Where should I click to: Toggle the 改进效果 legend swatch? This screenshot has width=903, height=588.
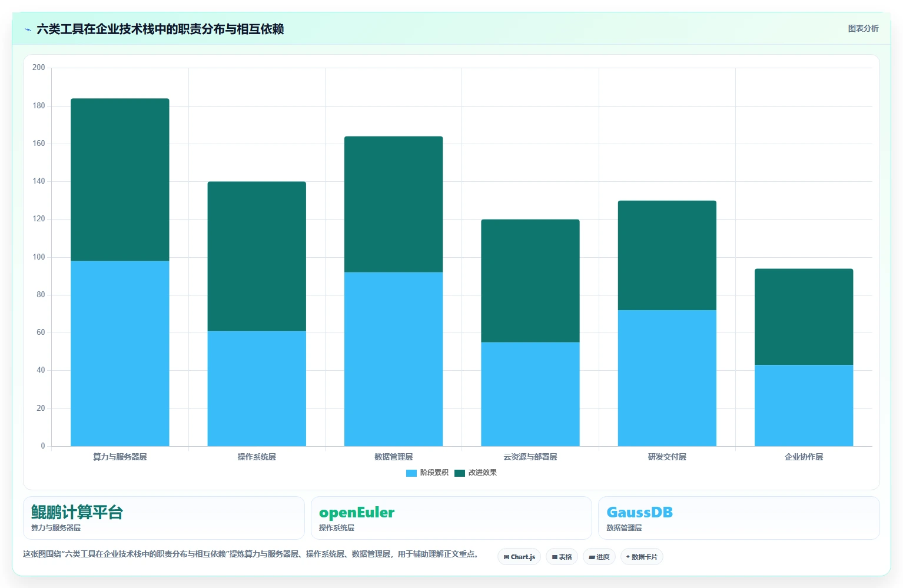pyautogui.click(x=460, y=473)
